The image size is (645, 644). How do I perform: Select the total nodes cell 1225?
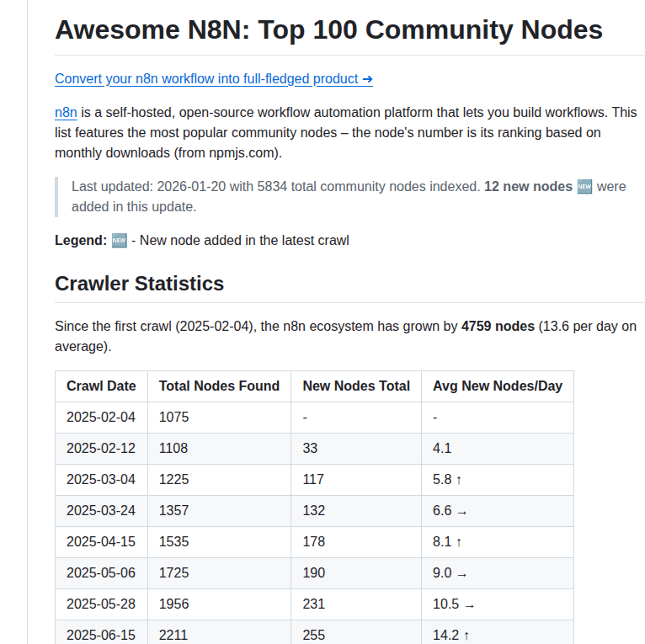click(219, 480)
